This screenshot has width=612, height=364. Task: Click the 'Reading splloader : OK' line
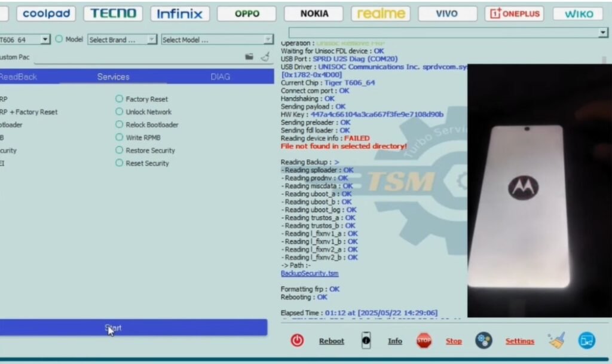coord(317,170)
